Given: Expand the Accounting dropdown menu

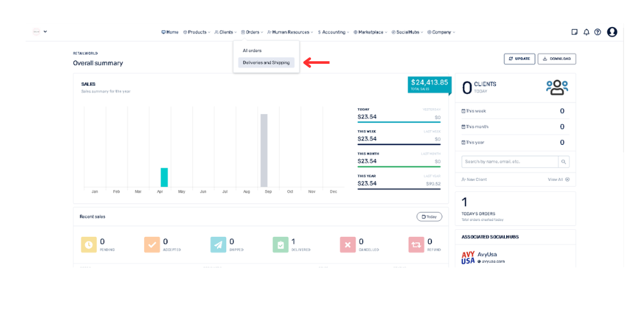Looking at the screenshot, I should (334, 32).
